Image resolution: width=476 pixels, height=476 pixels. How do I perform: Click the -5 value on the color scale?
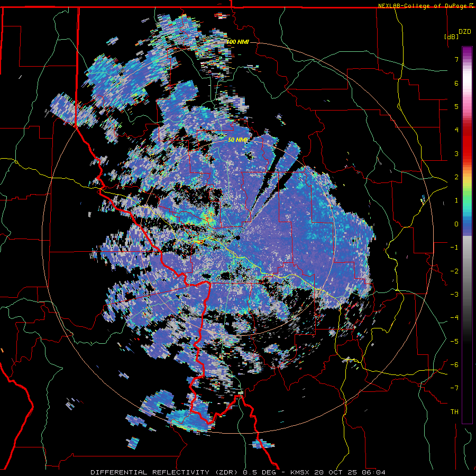click(454, 342)
